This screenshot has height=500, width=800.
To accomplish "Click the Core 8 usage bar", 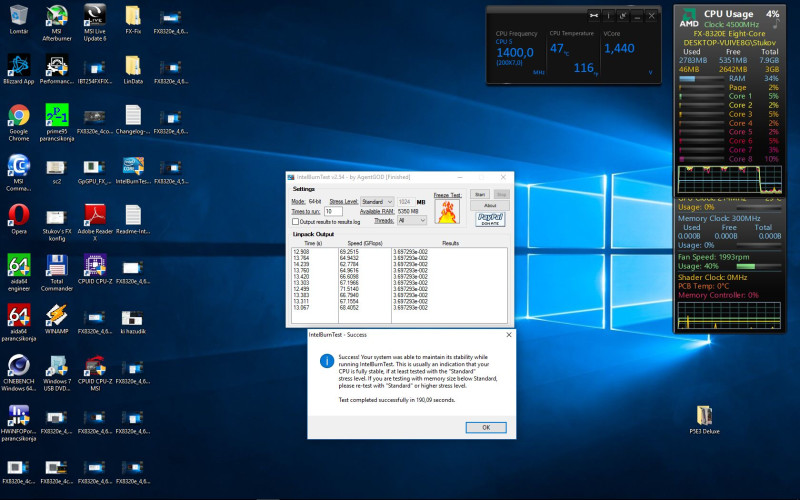I will coord(702,159).
